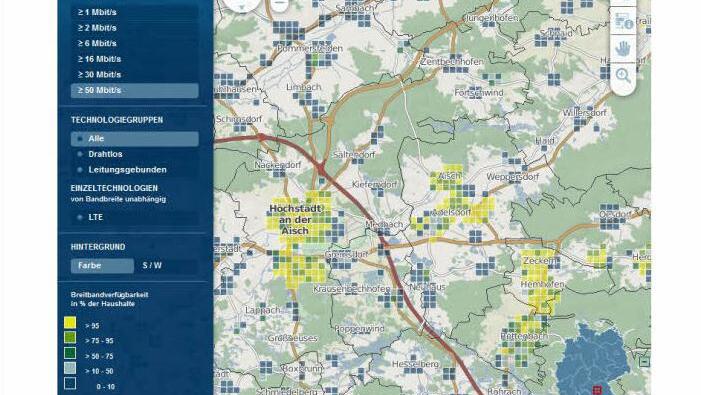Select bandwidth ≥ 30 Mbit/s
This screenshot has width=701, height=395.
(135, 75)
